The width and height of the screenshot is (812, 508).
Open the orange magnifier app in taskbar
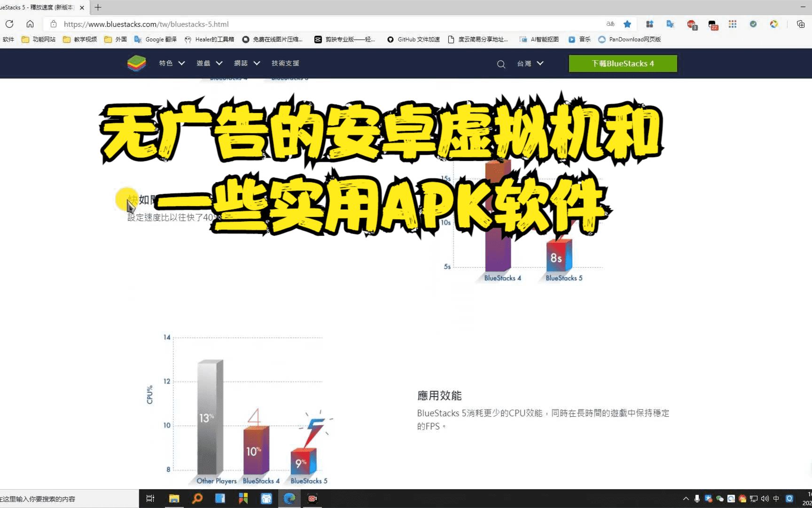coord(197,499)
